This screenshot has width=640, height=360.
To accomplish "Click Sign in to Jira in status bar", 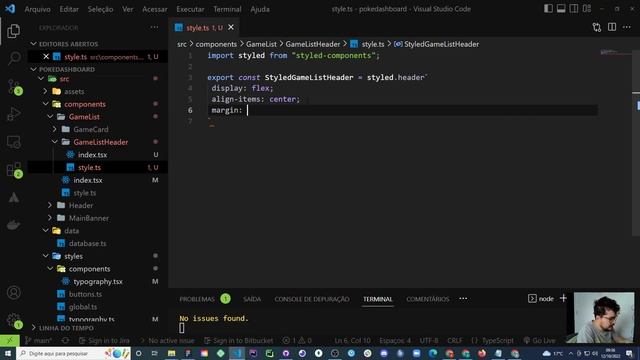I will coord(104,340).
